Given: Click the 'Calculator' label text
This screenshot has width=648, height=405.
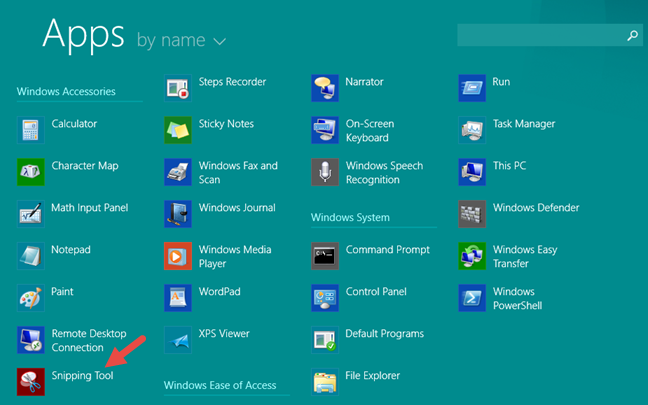Looking at the screenshot, I should pos(74,124).
